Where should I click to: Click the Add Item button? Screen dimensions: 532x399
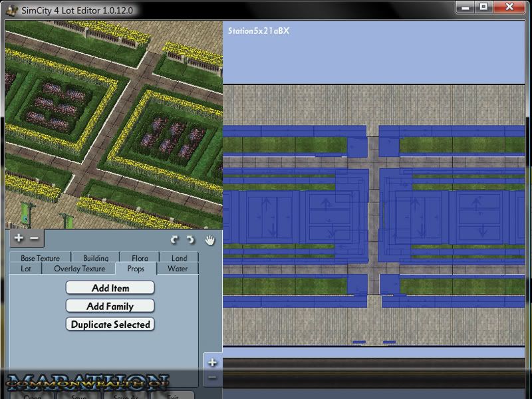[110, 288]
